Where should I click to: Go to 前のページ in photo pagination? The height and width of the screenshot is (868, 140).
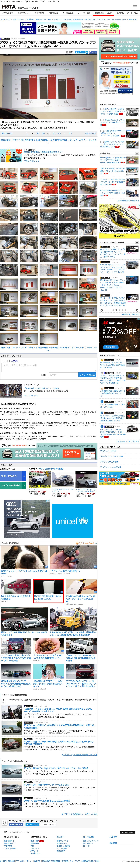coord(7,133)
